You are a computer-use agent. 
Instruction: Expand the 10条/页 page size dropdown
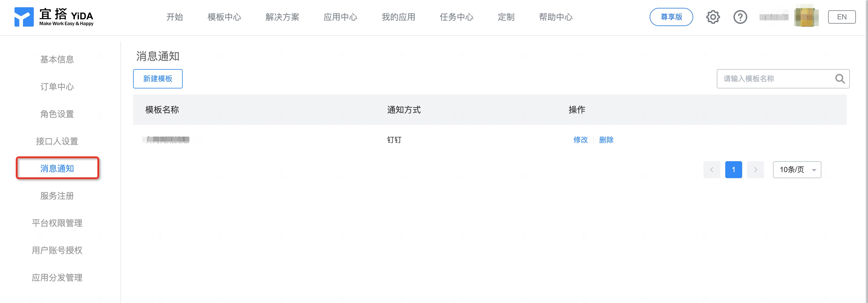coord(797,170)
